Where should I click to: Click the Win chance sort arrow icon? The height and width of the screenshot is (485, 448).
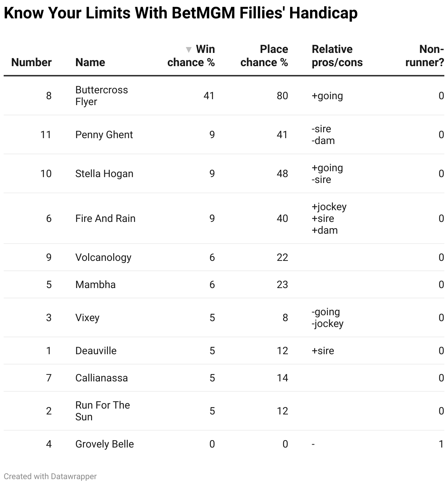pyautogui.click(x=189, y=50)
